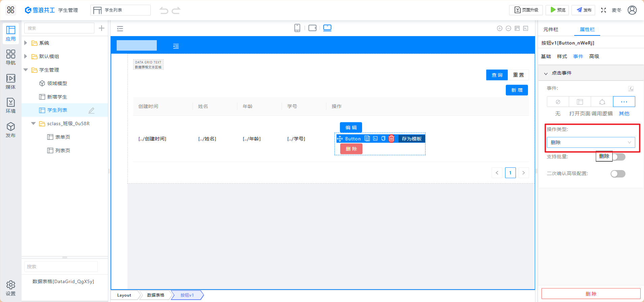Select the 其他 event option
644x302 pixels.
tap(624, 102)
